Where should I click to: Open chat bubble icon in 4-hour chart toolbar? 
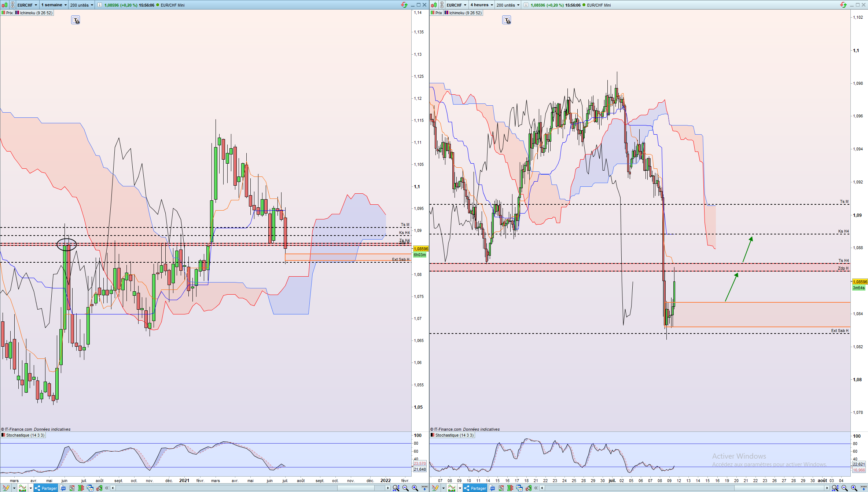492,488
